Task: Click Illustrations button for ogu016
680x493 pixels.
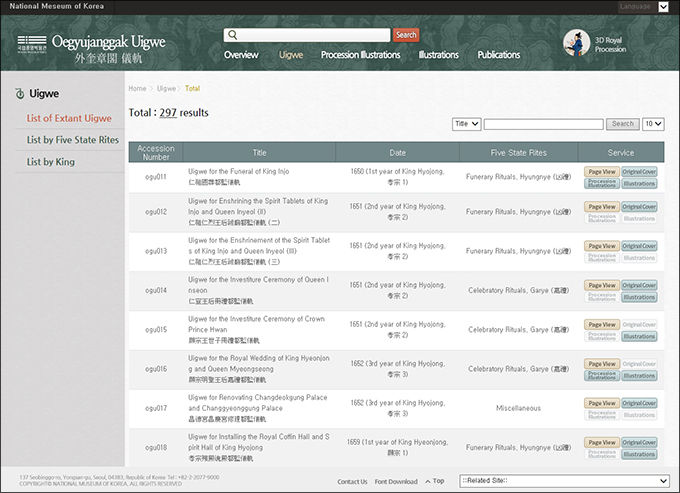Action: (x=639, y=375)
